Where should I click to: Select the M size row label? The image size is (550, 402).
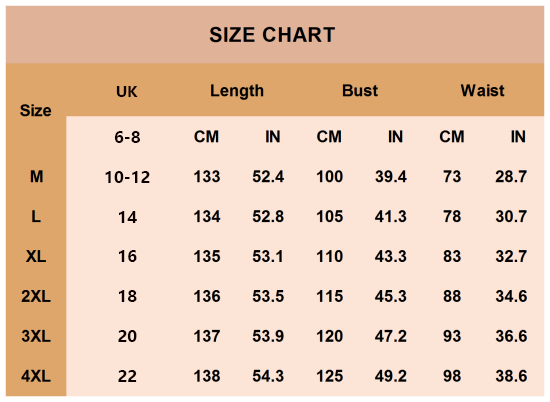(36, 176)
